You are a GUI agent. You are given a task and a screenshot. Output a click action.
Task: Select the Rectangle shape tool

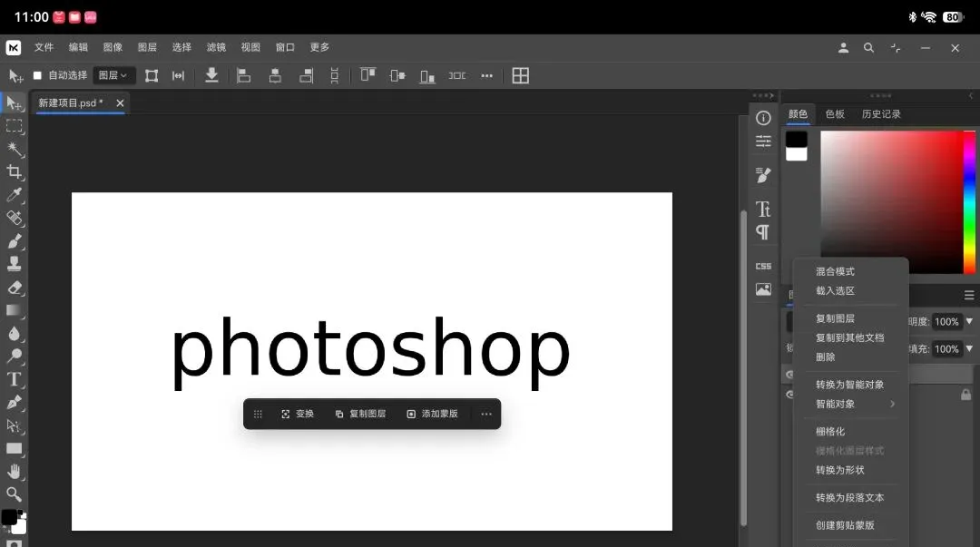(x=14, y=448)
